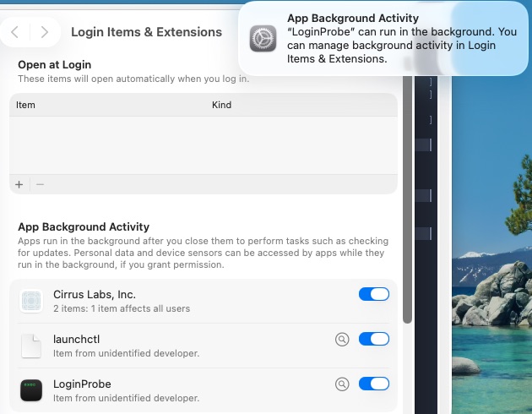
Task: Select the LoginProbe row name
Action: pos(82,384)
